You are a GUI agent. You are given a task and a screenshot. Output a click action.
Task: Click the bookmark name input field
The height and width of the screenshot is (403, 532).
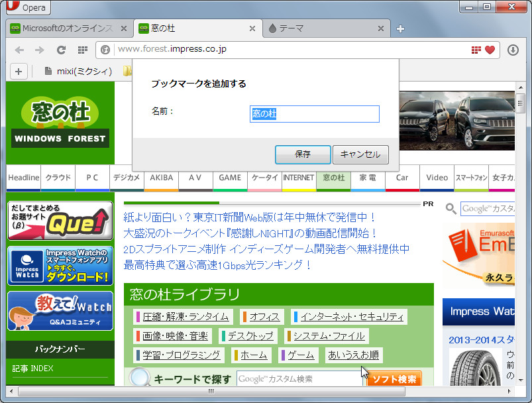coord(315,114)
